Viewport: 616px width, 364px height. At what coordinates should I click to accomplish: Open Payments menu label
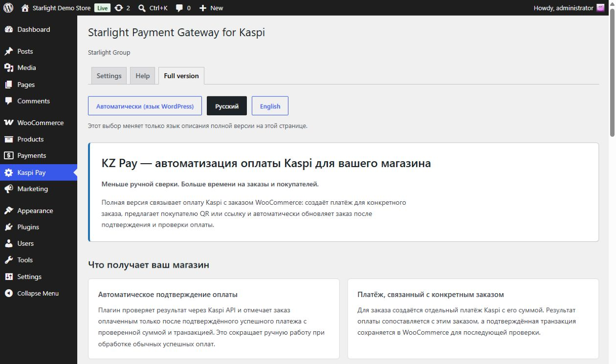coord(32,155)
